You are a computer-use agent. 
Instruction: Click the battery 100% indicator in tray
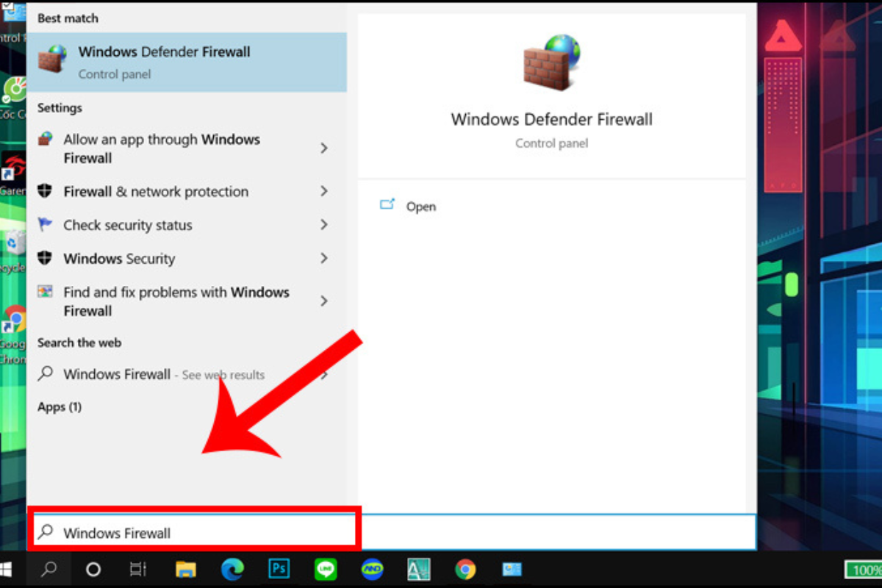pyautogui.click(x=863, y=570)
